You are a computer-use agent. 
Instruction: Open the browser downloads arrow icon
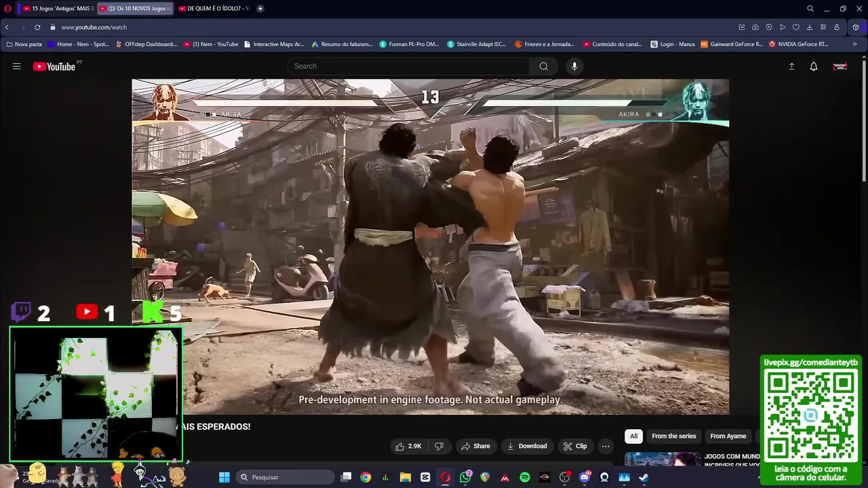(810, 27)
